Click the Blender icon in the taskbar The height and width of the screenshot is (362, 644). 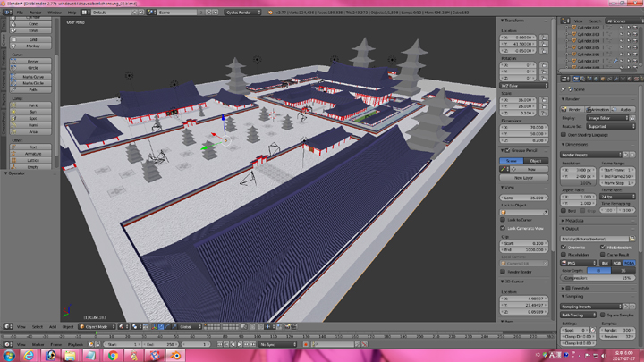click(x=175, y=356)
